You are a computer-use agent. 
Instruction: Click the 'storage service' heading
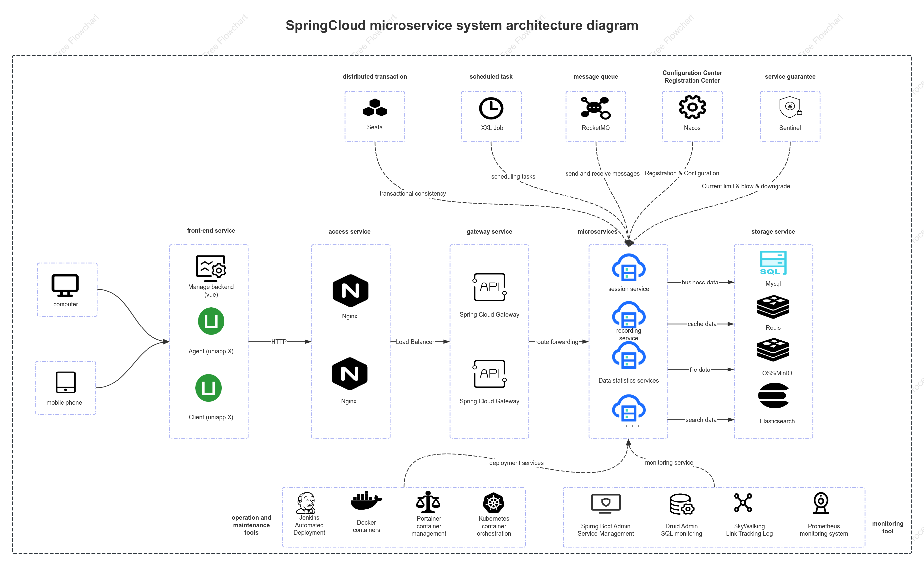point(773,232)
